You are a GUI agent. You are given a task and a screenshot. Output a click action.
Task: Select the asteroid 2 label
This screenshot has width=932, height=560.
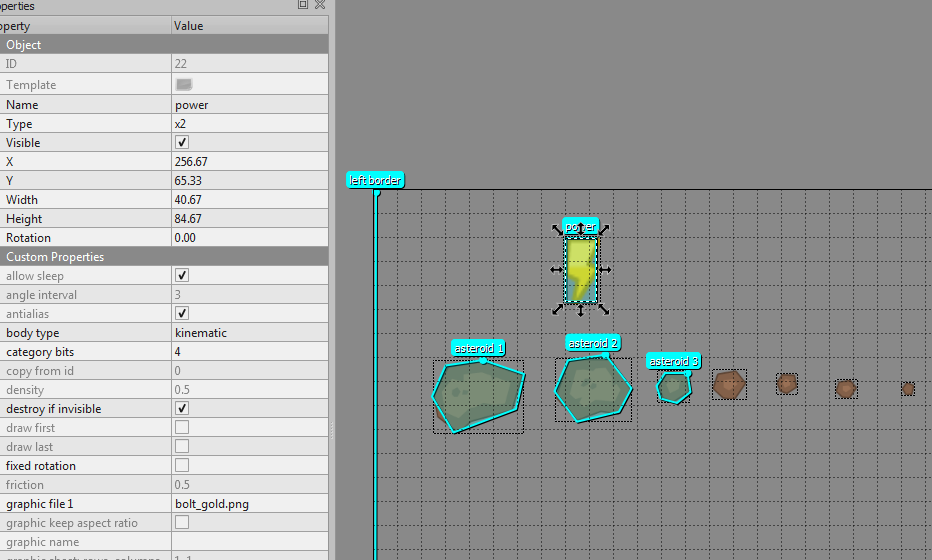593,343
